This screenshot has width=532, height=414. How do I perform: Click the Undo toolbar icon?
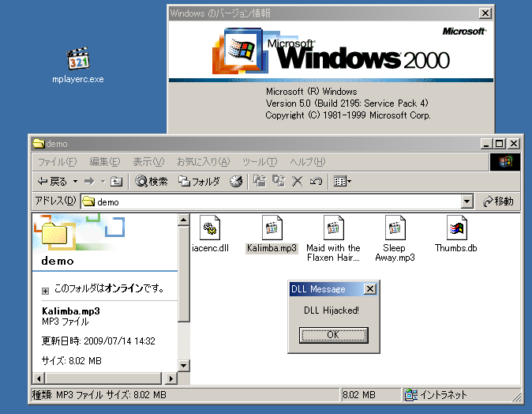[x=316, y=182]
